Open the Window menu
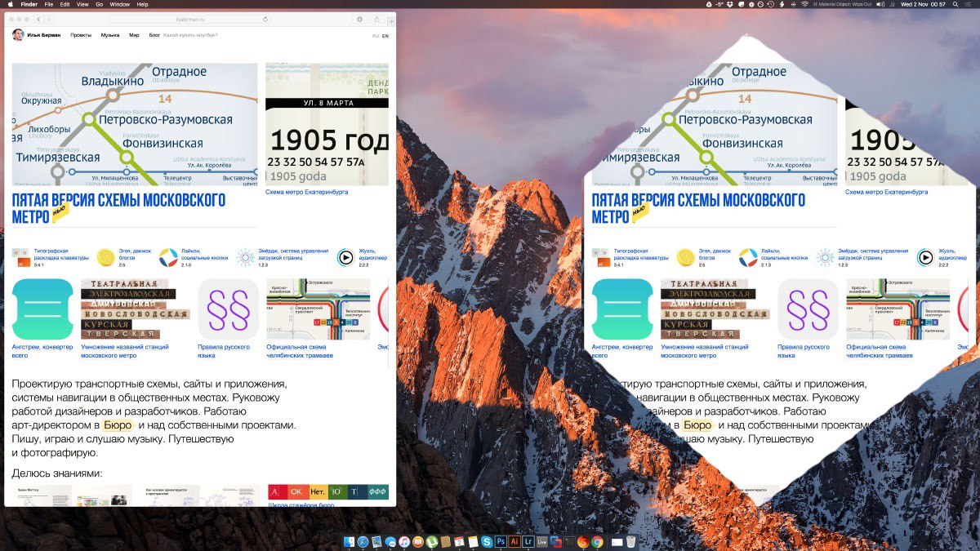The width and height of the screenshot is (980, 551). (120, 4)
